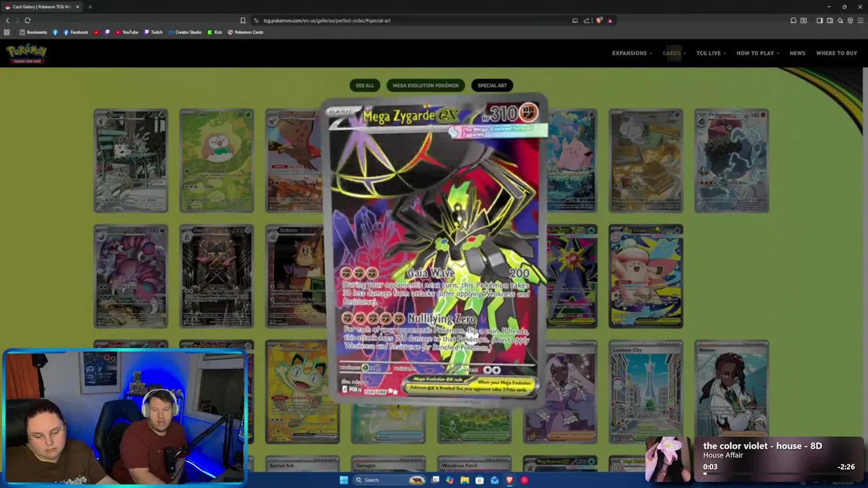This screenshot has width=868, height=488.
Task: Open the extensions puzzle icon
Action: [x=793, y=20]
